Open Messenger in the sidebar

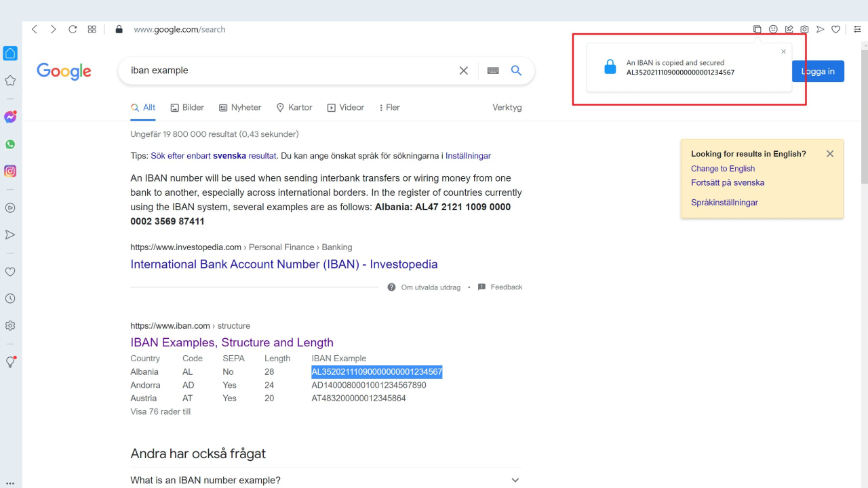(x=10, y=117)
